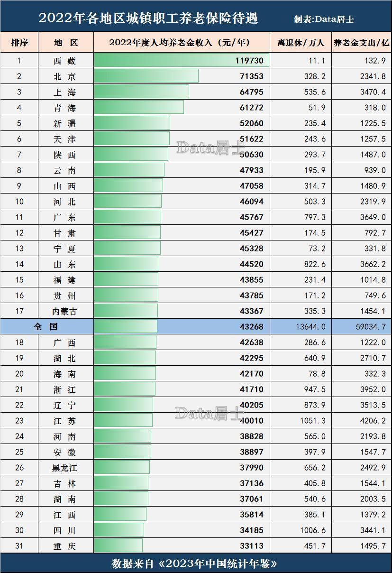Viewport: 392px width, 573px height.
Task: Click the 黑龙江 region cell
Action: 65,468
